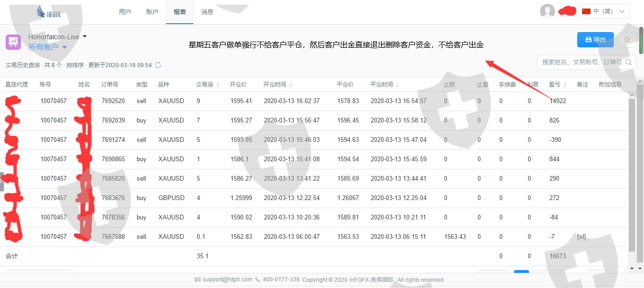Open the language selector 中 (简)
This screenshot has width=644, height=288.
click(x=603, y=11)
